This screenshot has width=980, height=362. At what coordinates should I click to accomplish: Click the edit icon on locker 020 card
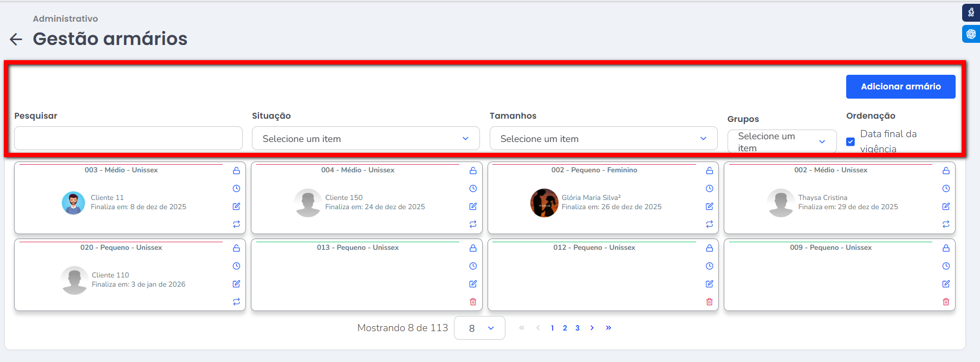pos(236,284)
